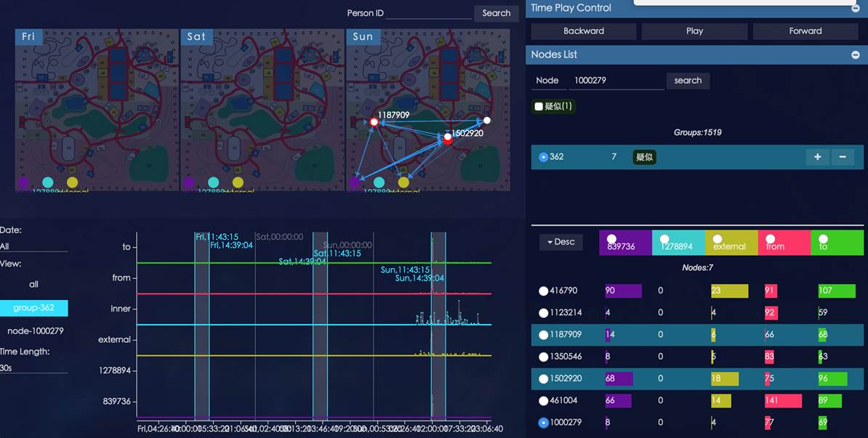Open the Time Length dropdown showing 30s
Viewport: 868px width, 438px height.
(33, 368)
